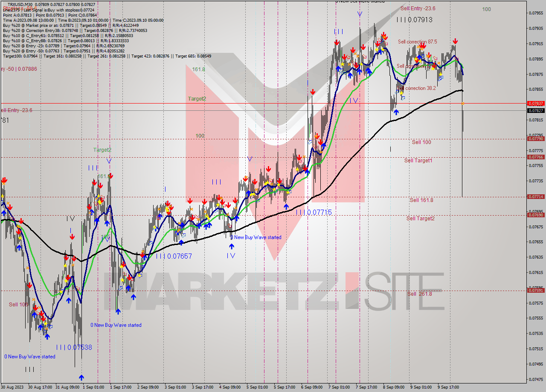
Task: Click the 'I I I 0.07913' wave label
Action: pos(414,20)
